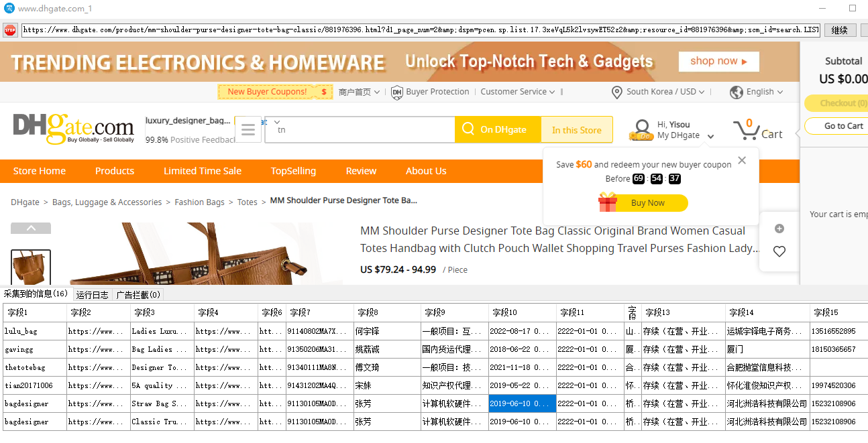Open the shopping cart icon
This screenshot has width=868, height=443.
click(746, 129)
